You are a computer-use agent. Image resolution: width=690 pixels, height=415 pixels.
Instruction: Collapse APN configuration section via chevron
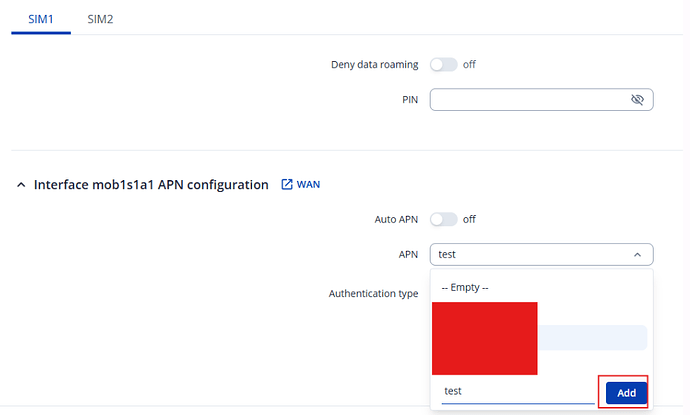(x=21, y=185)
